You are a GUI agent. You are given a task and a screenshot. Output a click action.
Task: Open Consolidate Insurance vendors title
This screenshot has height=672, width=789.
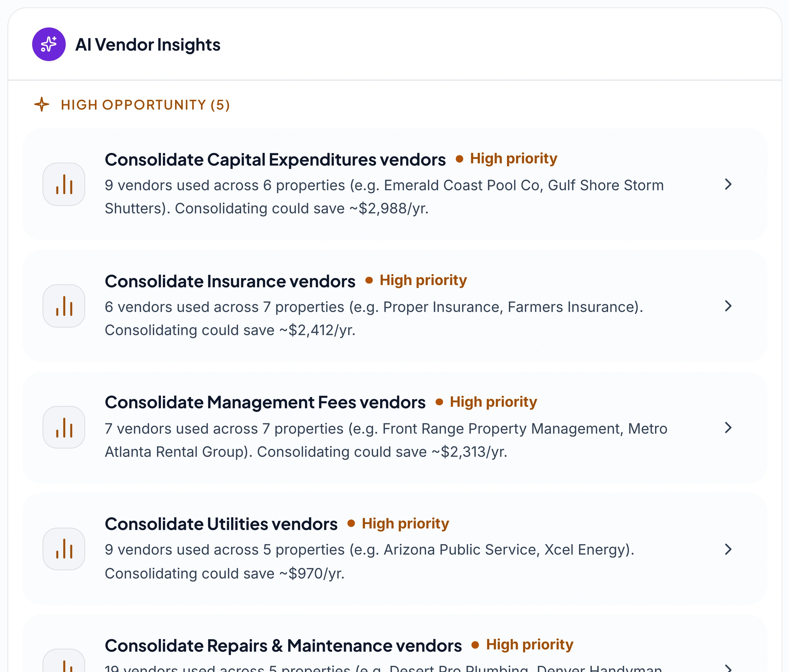point(230,281)
